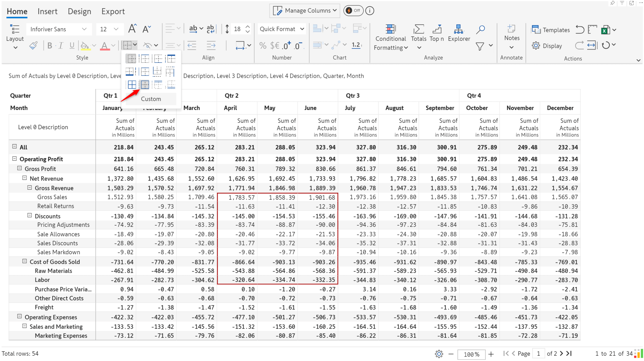Screen dimensions: 644x361
Task: Click the 1.2 data label icon
Action: [356, 45]
